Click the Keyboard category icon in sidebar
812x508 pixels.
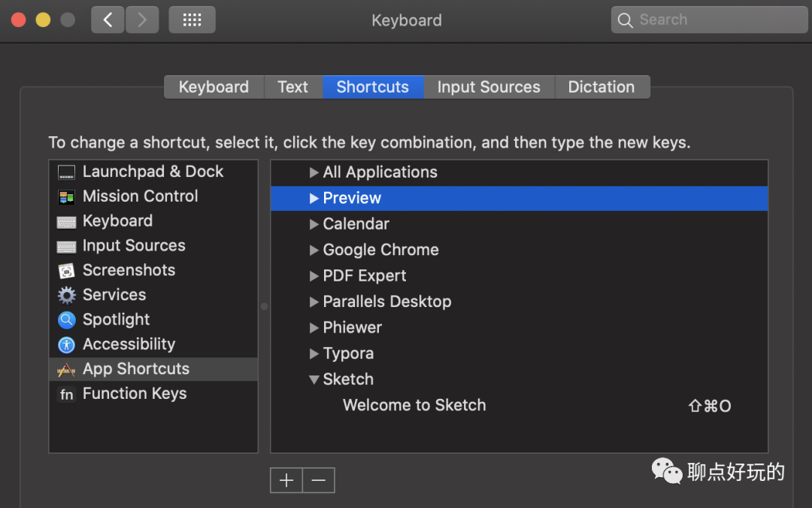point(66,222)
